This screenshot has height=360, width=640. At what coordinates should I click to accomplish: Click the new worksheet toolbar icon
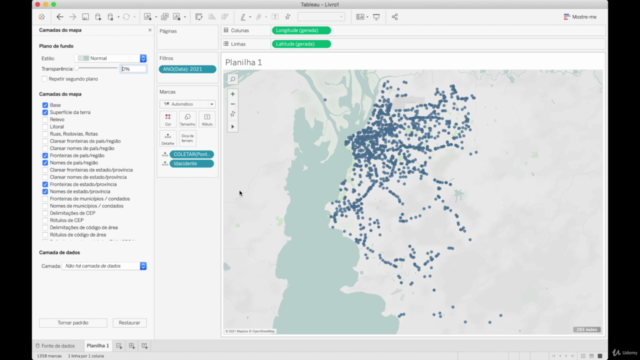[148, 17]
